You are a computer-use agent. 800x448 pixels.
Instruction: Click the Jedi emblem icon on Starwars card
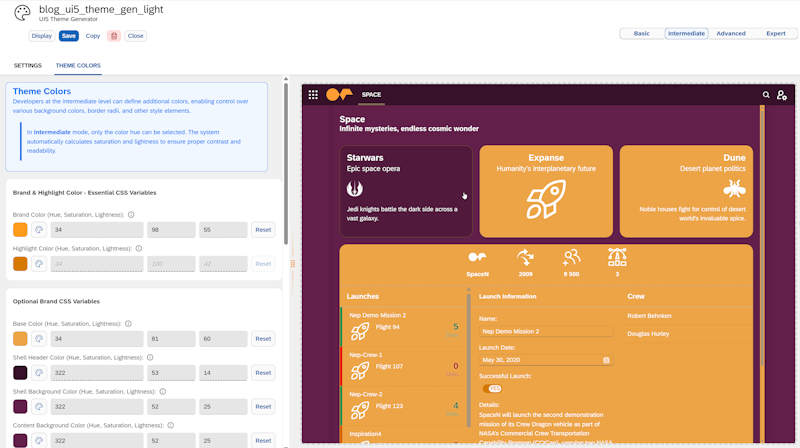pos(355,188)
